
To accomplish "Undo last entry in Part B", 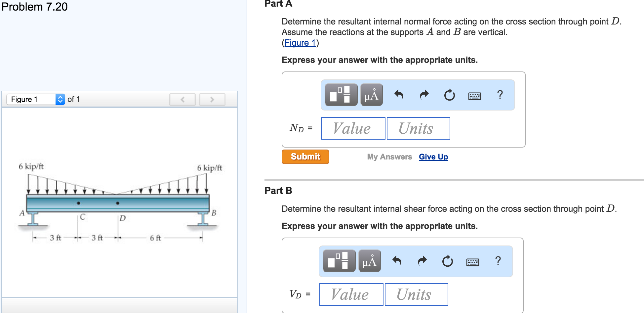I will [397, 261].
